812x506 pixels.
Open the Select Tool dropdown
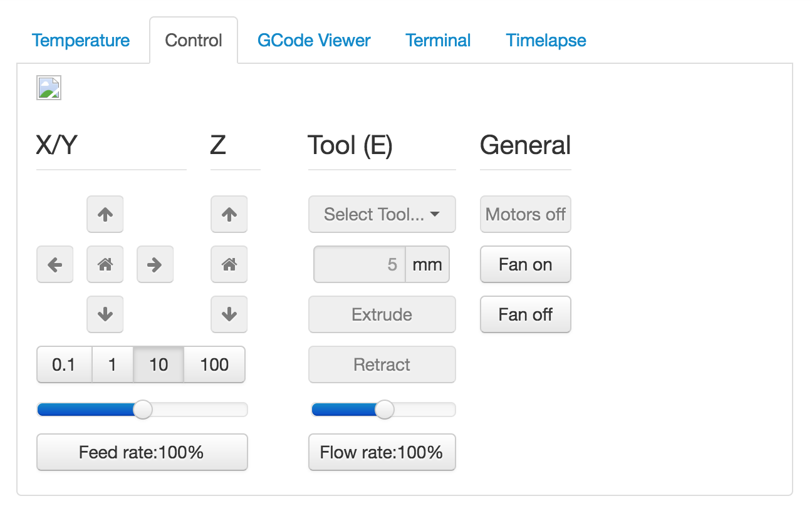point(382,214)
